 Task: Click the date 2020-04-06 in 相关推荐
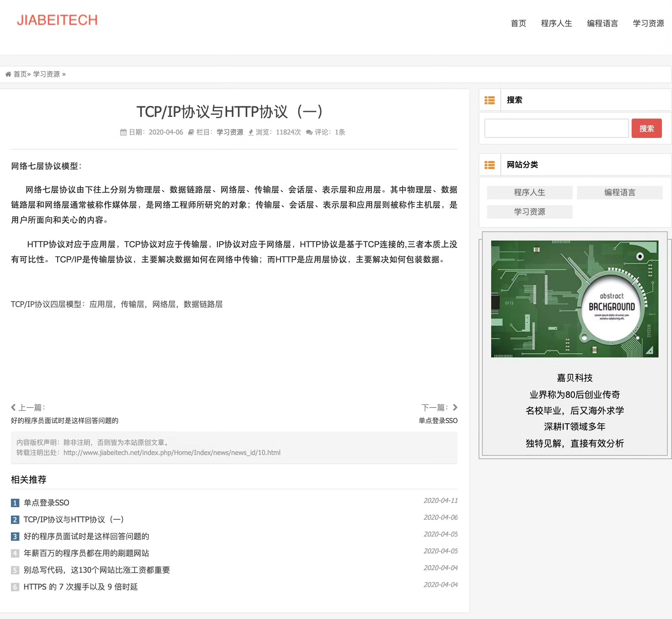pos(441,517)
